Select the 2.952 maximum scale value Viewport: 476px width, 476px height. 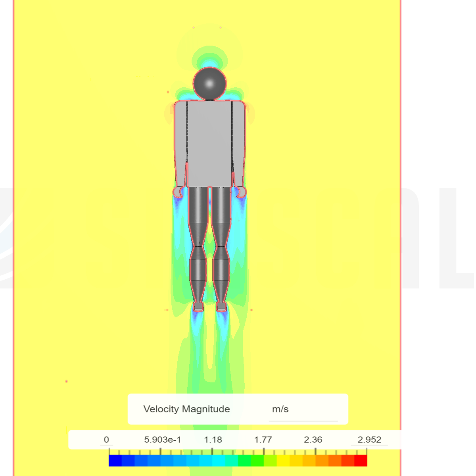point(369,440)
